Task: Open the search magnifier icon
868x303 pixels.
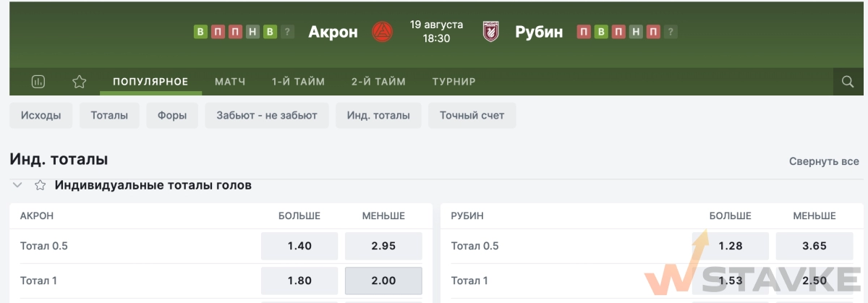Action: pos(848,82)
